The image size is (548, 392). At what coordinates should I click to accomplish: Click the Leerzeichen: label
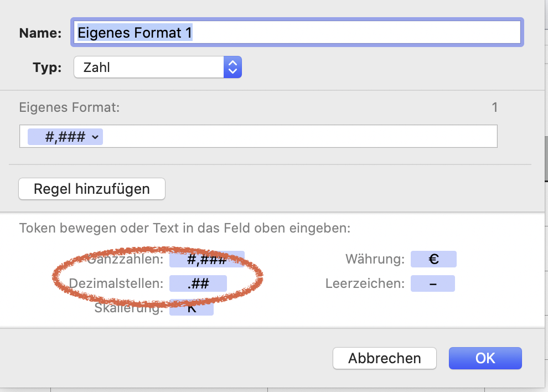point(365,283)
